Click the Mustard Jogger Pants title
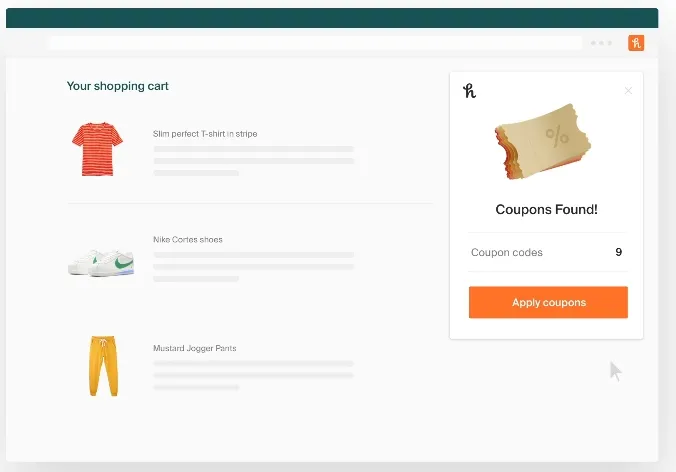The image size is (676, 472). pyautogui.click(x=194, y=348)
